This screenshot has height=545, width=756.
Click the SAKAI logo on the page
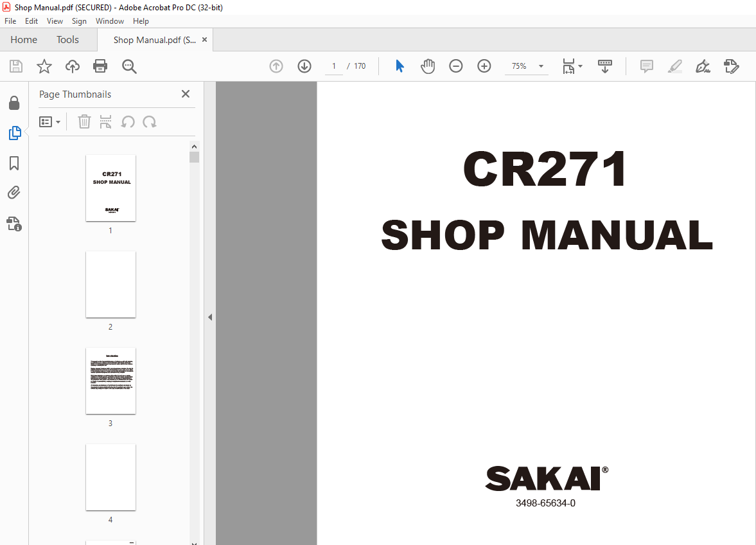tap(547, 478)
